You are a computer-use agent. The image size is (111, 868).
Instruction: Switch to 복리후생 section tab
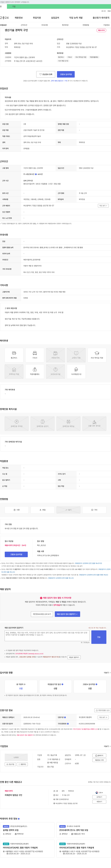click(65, 25)
